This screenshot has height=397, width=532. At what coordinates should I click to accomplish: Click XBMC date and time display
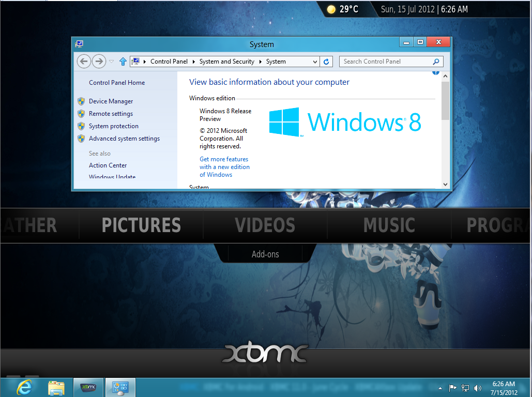(x=424, y=9)
